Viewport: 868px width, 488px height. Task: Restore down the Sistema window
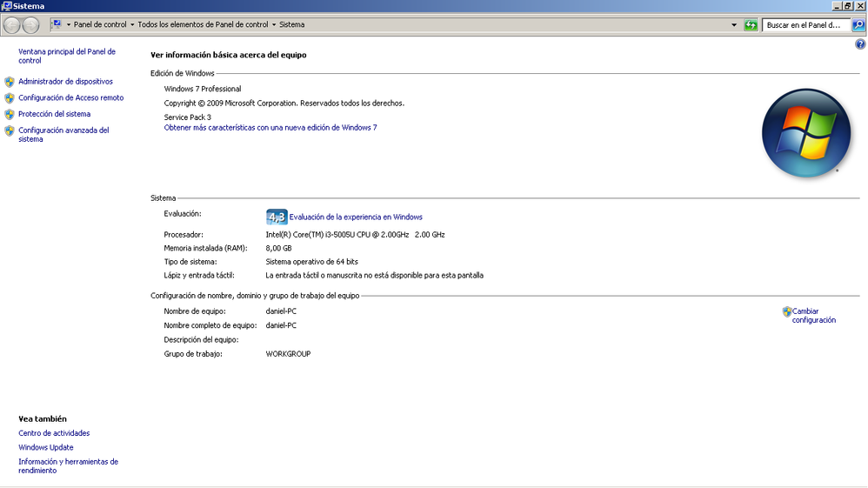[x=847, y=6]
